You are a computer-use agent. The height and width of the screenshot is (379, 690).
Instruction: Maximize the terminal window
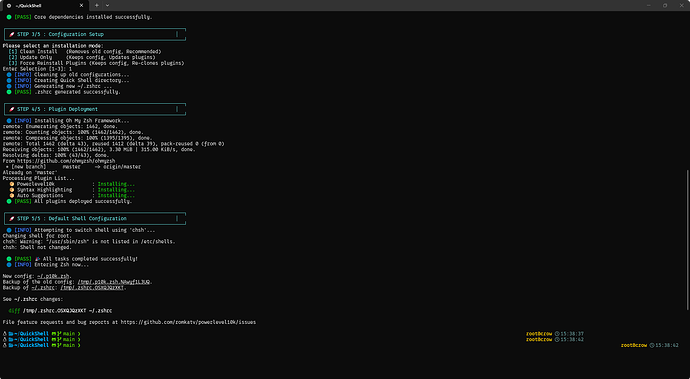tap(665, 6)
